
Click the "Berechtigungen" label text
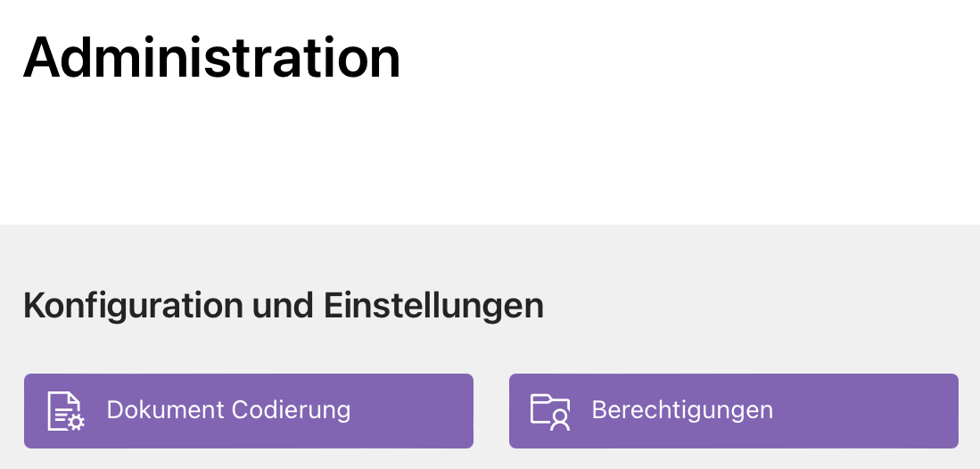coord(682,410)
